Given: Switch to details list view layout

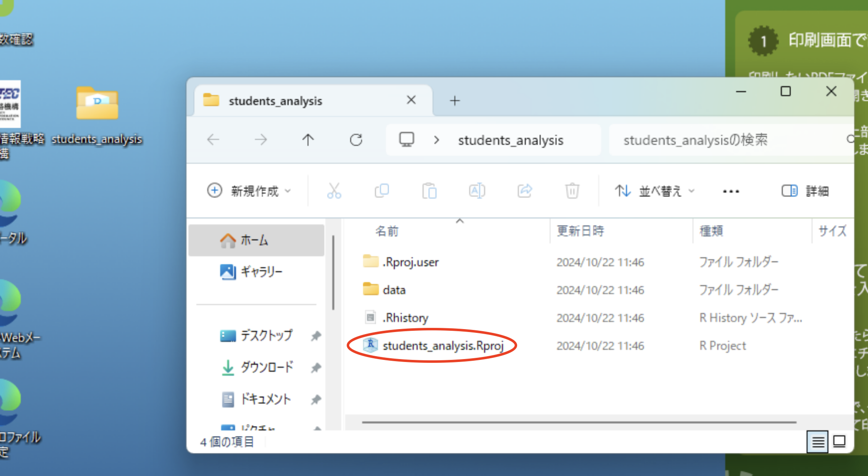Looking at the screenshot, I should 818,441.
